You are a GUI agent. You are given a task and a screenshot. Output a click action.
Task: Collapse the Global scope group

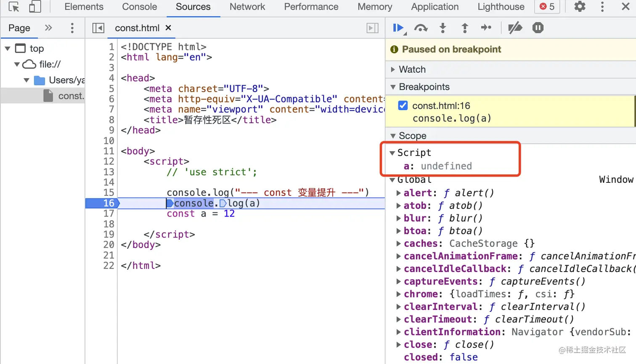392,180
